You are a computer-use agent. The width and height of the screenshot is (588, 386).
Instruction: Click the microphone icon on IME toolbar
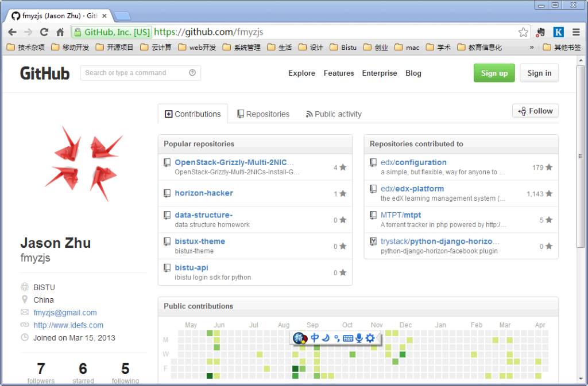pos(359,338)
